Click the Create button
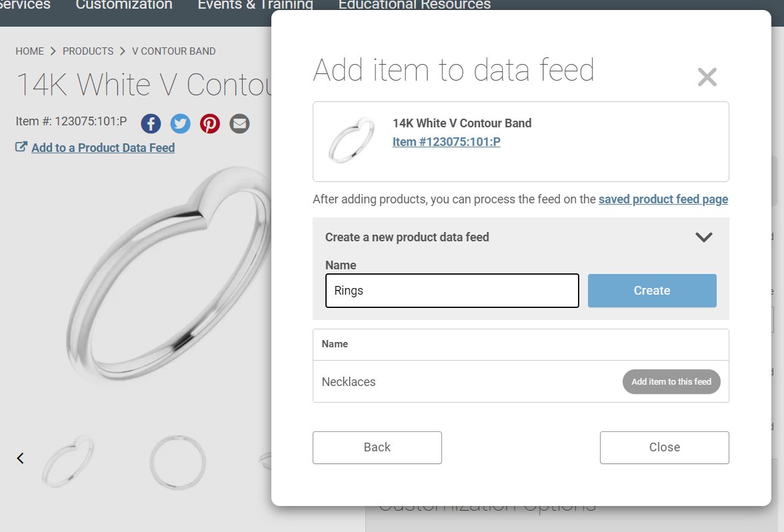This screenshot has height=532, width=784. [x=652, y=291]
